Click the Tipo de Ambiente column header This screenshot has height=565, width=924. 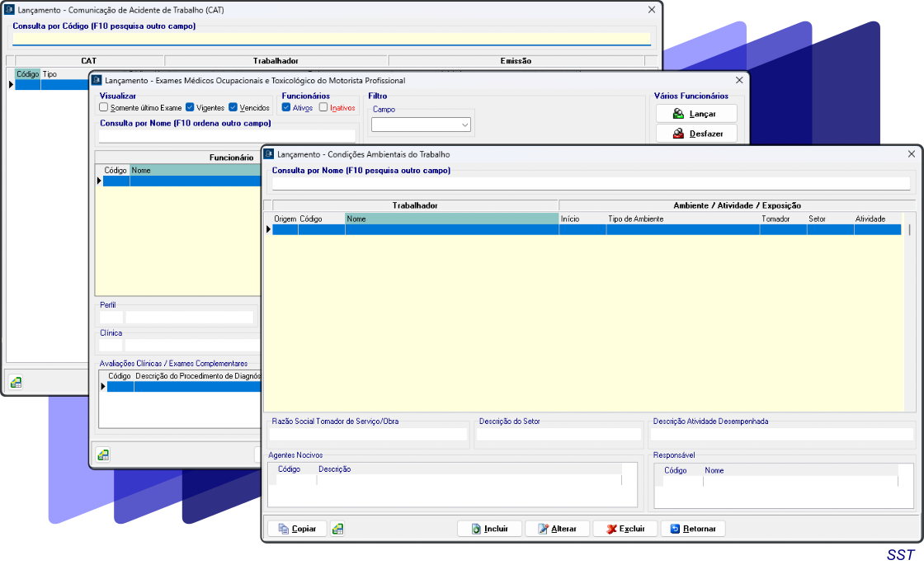tap(682, 219)
